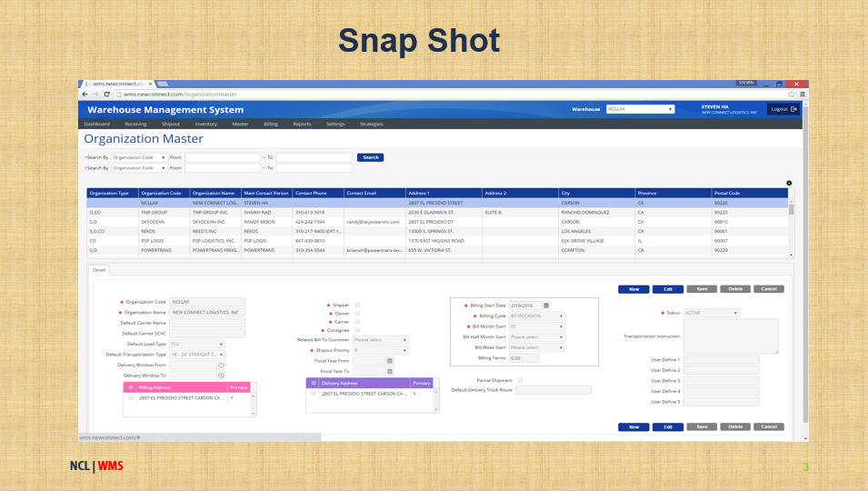
Task: Open the Master menu
Action: (x=240, y=124)
